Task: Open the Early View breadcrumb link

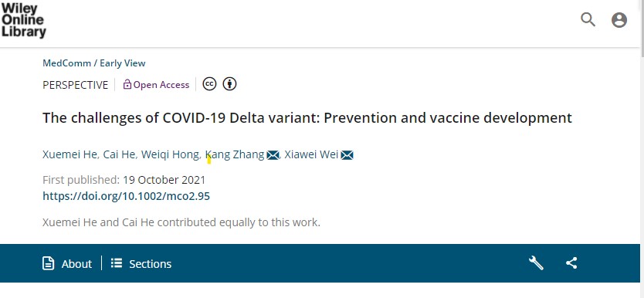Action: (123, 63)
